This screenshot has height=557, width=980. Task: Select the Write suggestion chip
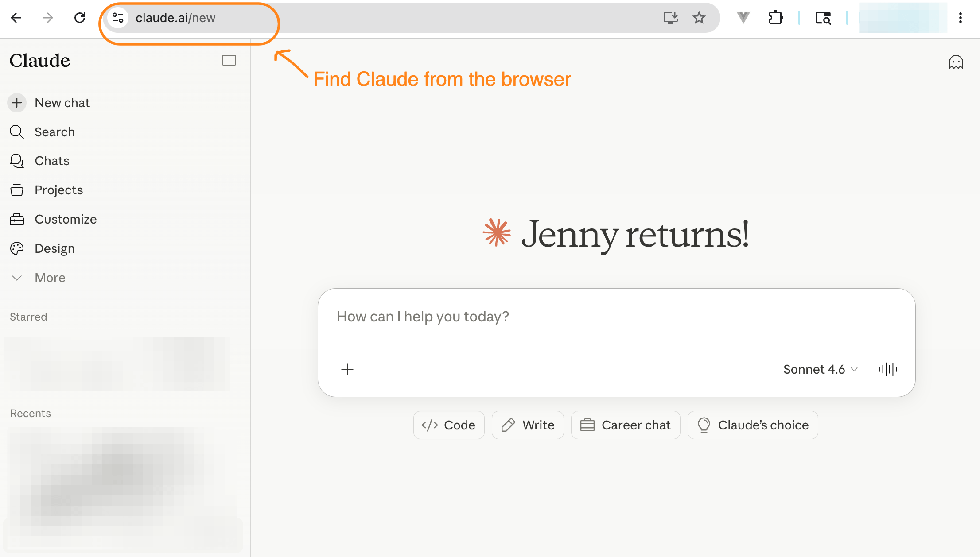(528, 425)
